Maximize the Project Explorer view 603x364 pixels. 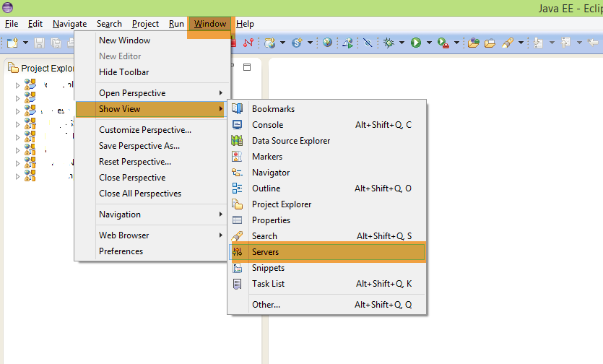click(x=247, y=67)
